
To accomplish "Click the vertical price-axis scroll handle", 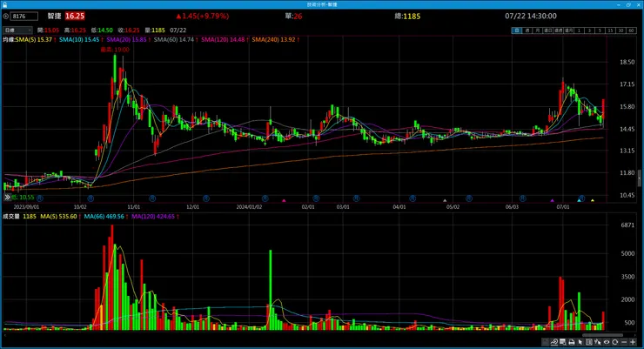I will point(640,178).
